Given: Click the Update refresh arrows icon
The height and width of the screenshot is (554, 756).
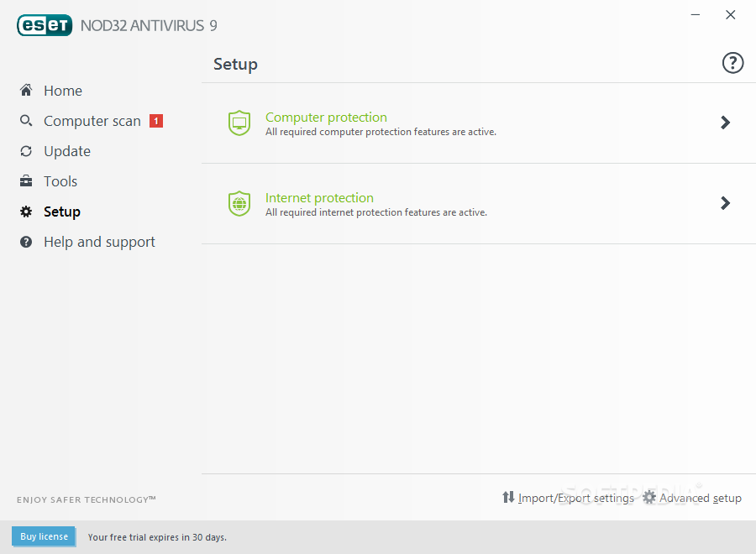Looking at the screenshot, I should tap(26, 151).
